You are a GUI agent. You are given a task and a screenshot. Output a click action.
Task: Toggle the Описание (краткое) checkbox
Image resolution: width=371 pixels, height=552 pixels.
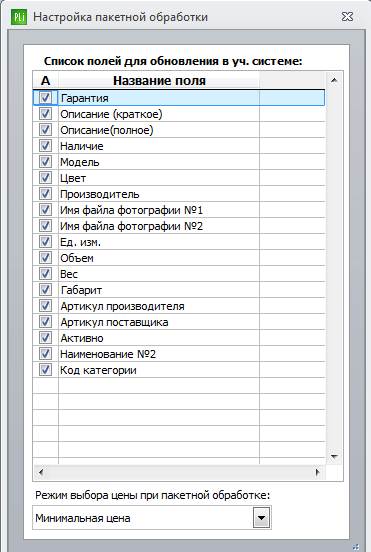(45, 114)
